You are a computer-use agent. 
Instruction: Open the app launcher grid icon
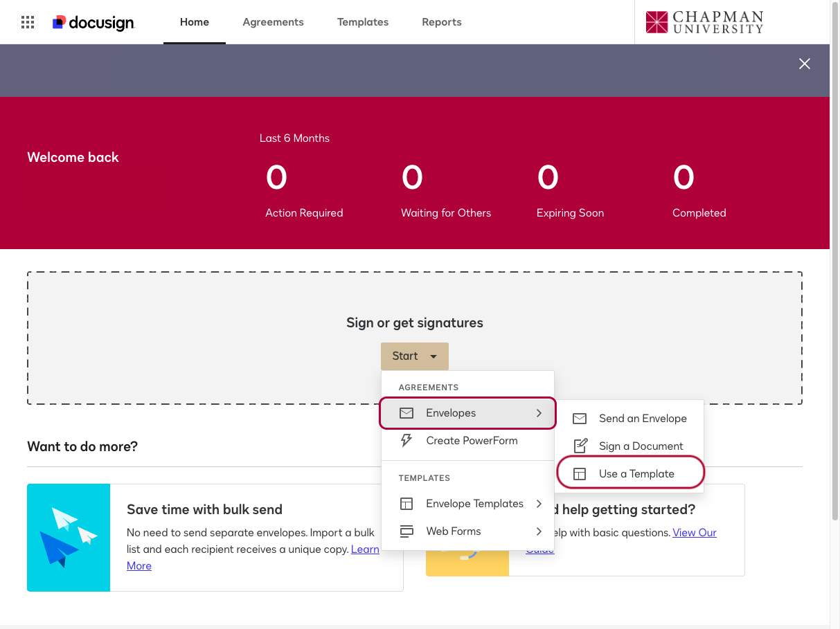click(28, 22)
